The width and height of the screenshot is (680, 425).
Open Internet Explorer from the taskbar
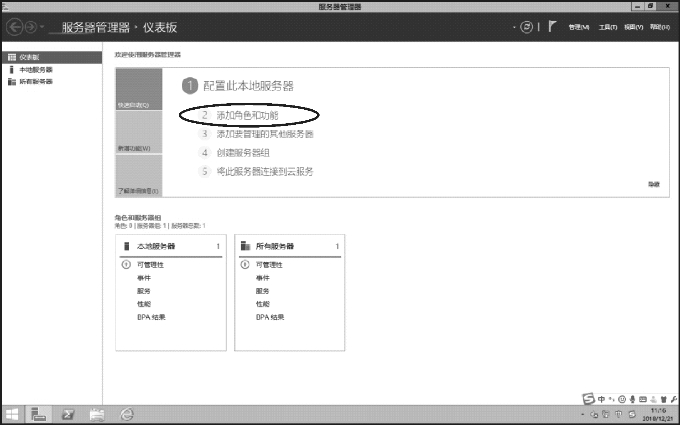pos(127,415)
